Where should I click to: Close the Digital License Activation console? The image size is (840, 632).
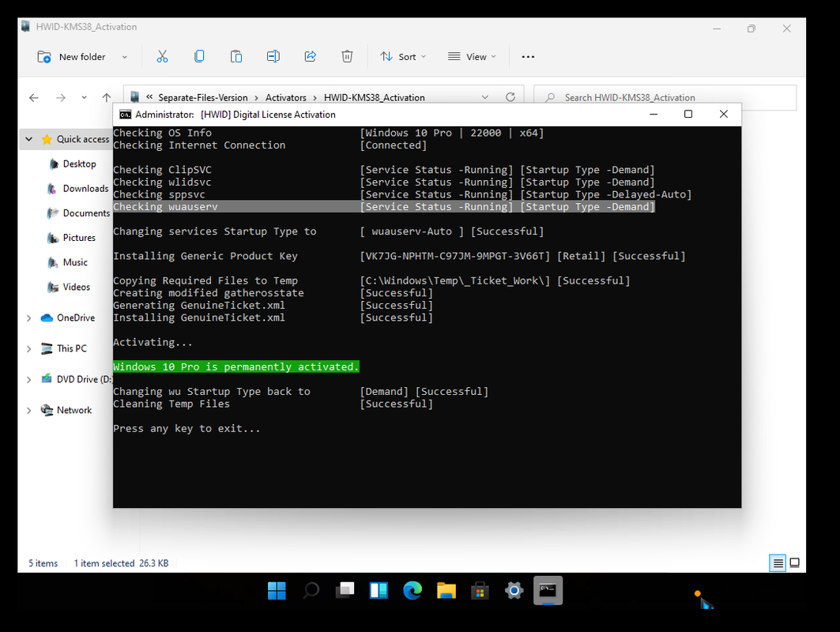coord(724,114)
